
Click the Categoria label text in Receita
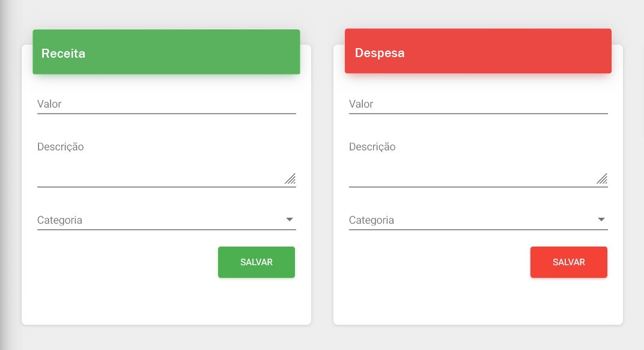59,220
